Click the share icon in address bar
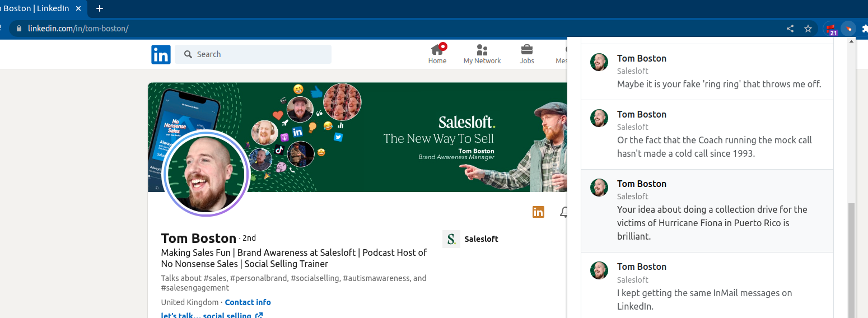Viewport: 868px width, 318px height. [x=790, y=29]
